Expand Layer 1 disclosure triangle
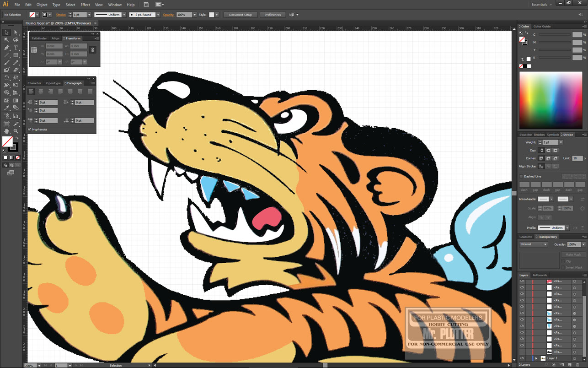Screen dimensions: 588x368 click(536, 358)
